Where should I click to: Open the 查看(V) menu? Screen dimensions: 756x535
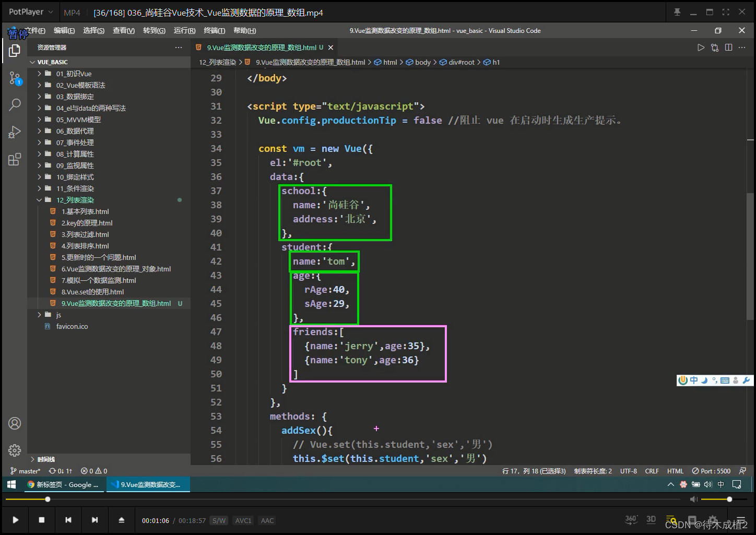(x=124, y=31)
